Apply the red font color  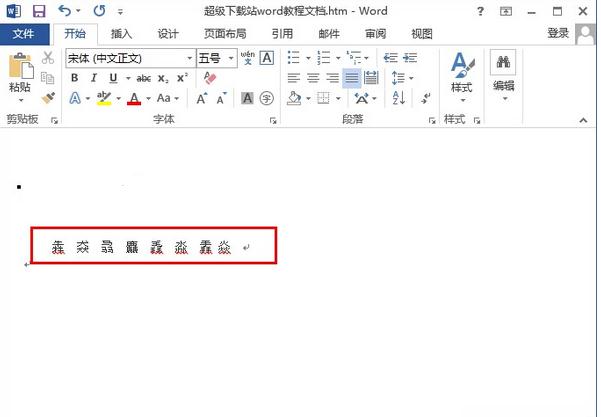click(x=134, y=99)
